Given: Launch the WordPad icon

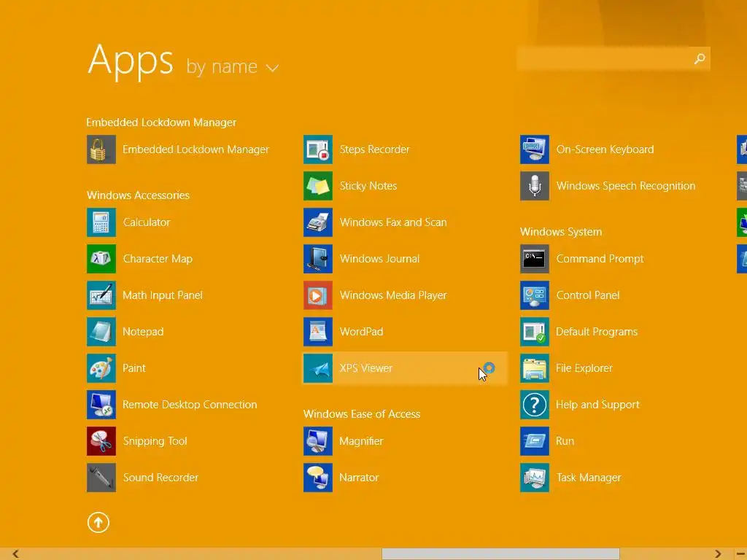Looking at the screenshot, I should (318, 332).
